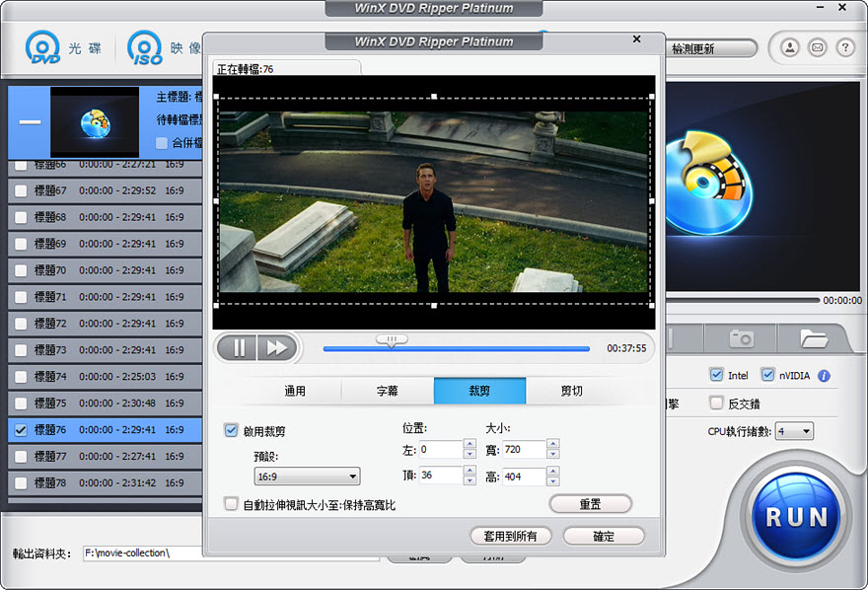Increase the left position value
The height and width of the screenshot is (590, 868).
(470, 443)
